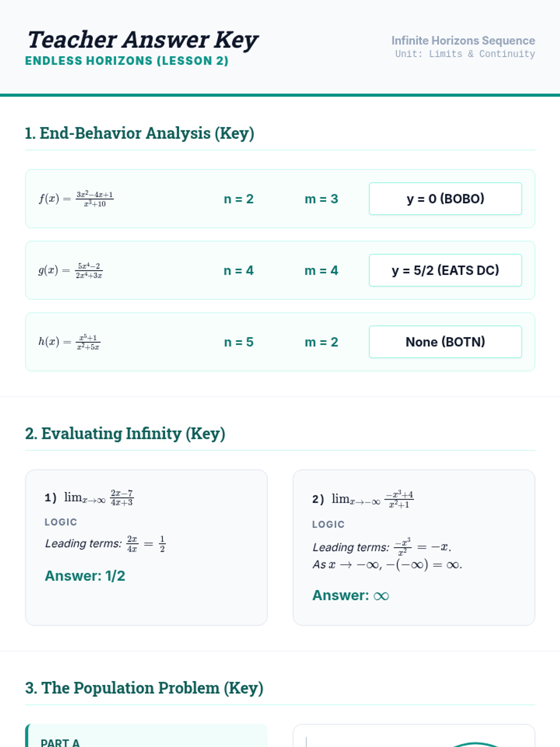The image size is (560, 747).
Task: Click "n = 5" in the h(x) row
Action: coord(238,342)
